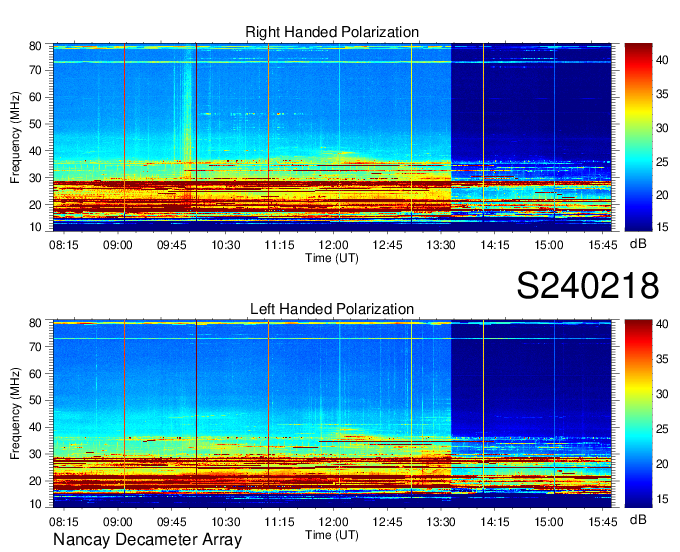Click the 'Nancay Decameter Array' caption
Screen dimensions: 680x552
coord(147,540)
